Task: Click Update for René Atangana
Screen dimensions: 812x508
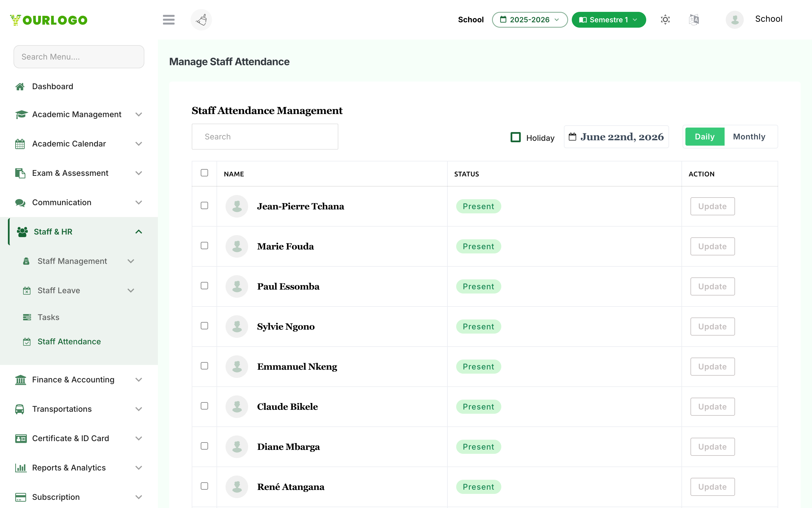Action: click(712, 487)
